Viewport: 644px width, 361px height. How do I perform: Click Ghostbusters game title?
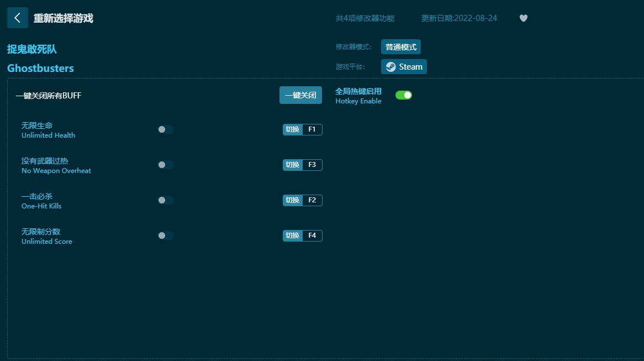point(41,68)
